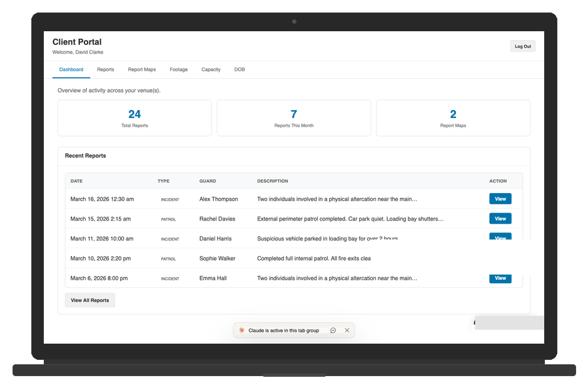Click the Claude starburst logo icon
The image size is (588, 388).
(241, 331)
